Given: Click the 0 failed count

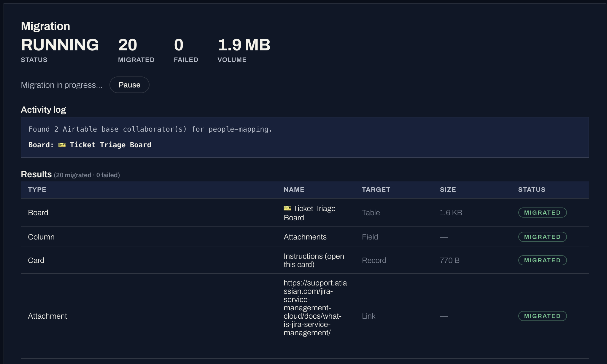Looking at the screenshot, I should [179, 45].
